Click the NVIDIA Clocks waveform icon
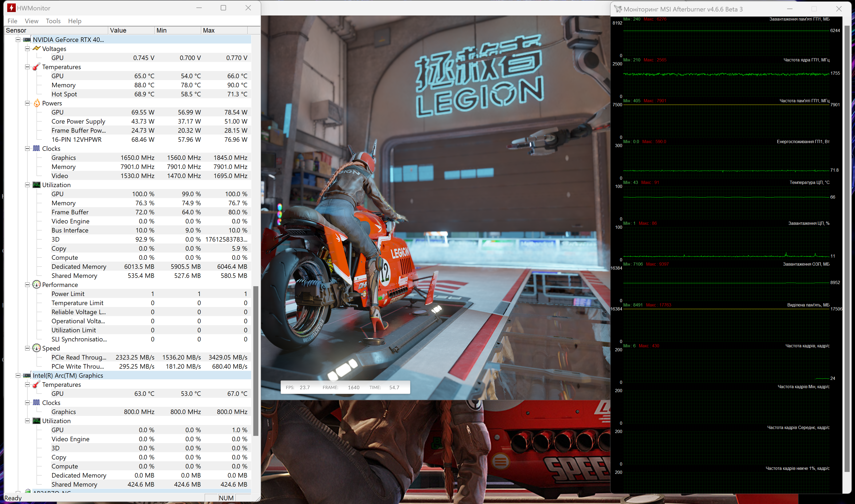 [x=36, y=148]
